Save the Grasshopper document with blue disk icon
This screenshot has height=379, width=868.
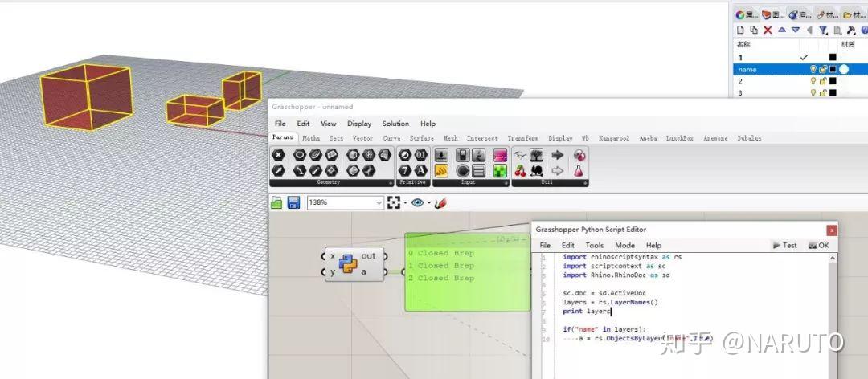coord(294,202)
